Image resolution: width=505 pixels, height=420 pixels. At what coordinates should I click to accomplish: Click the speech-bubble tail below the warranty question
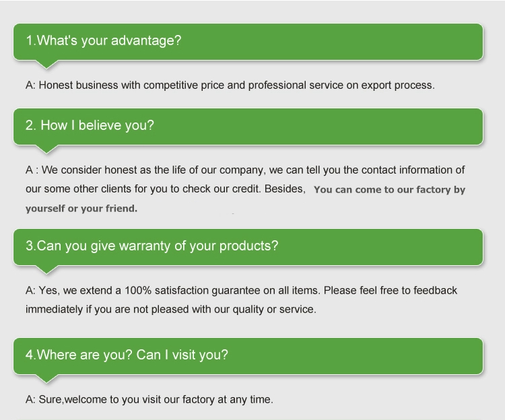tap(46, 269)
